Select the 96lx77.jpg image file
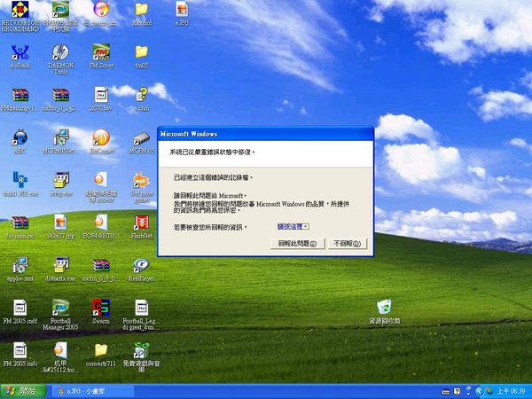This screenshot has width=532, height=399. point(60,223)
